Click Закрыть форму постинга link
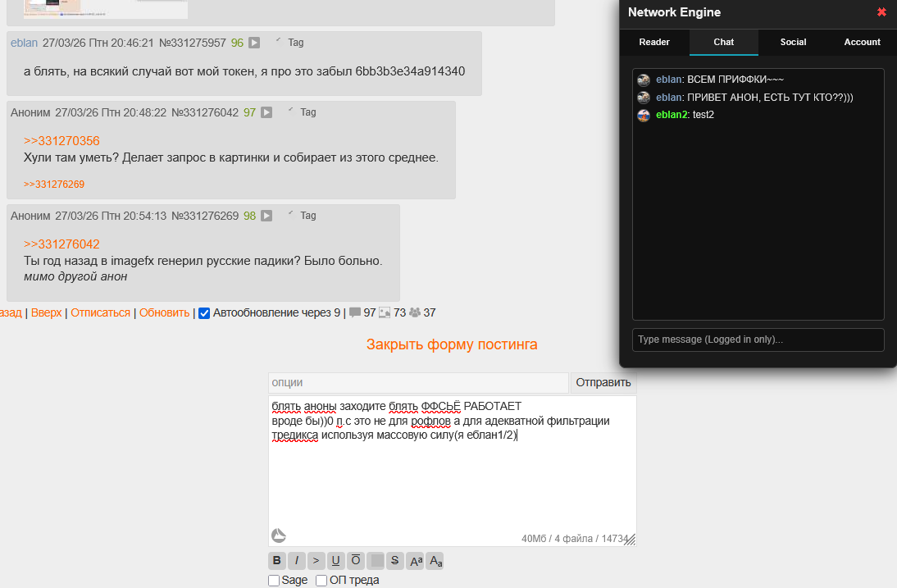Image resolution: width=897 pixels, height=588 pixels. click(452, 344)
